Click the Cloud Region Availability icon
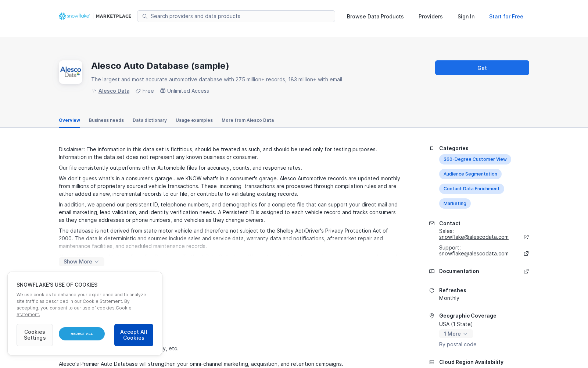Image resolution: width=588 pixels, height=368 pixels. tap(432, 362)
